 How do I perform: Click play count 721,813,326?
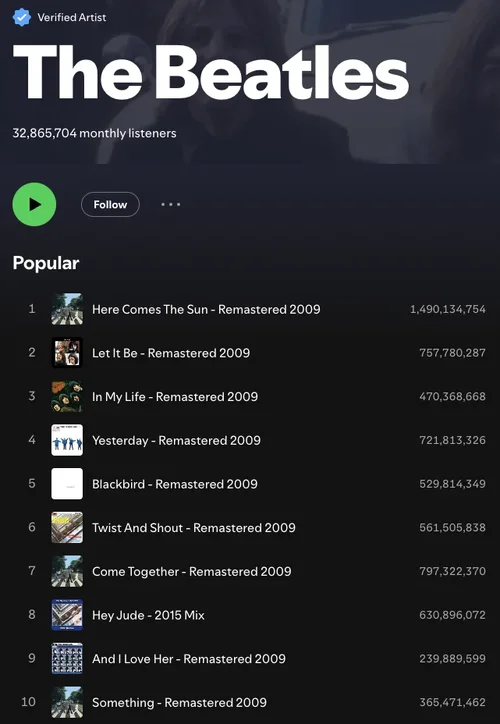click(x=452, y=440)
